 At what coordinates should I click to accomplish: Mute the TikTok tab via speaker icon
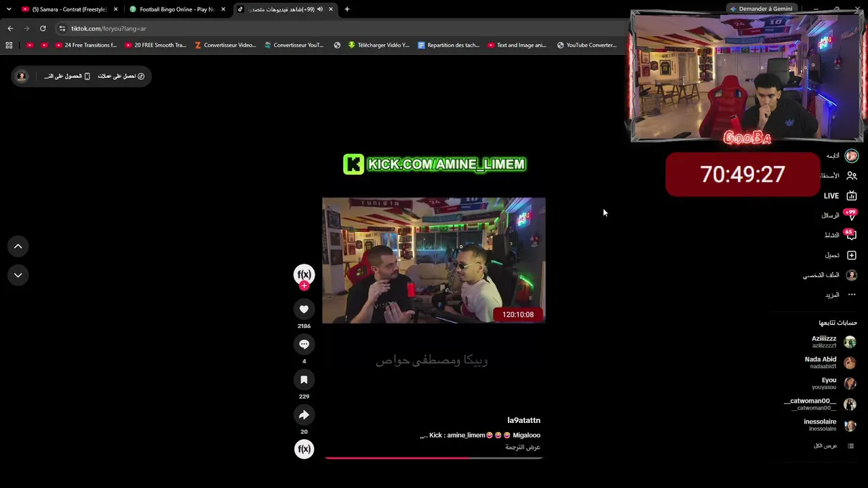click(320, 9)
